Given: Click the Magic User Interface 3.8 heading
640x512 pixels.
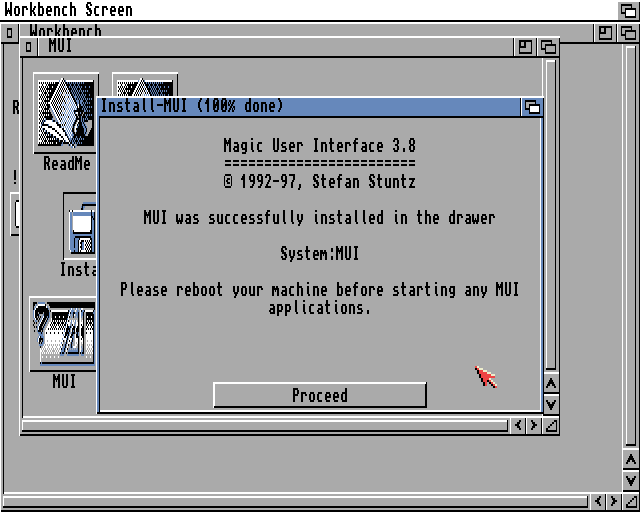Looking at the screenshot, I should (x=320, y=146).
